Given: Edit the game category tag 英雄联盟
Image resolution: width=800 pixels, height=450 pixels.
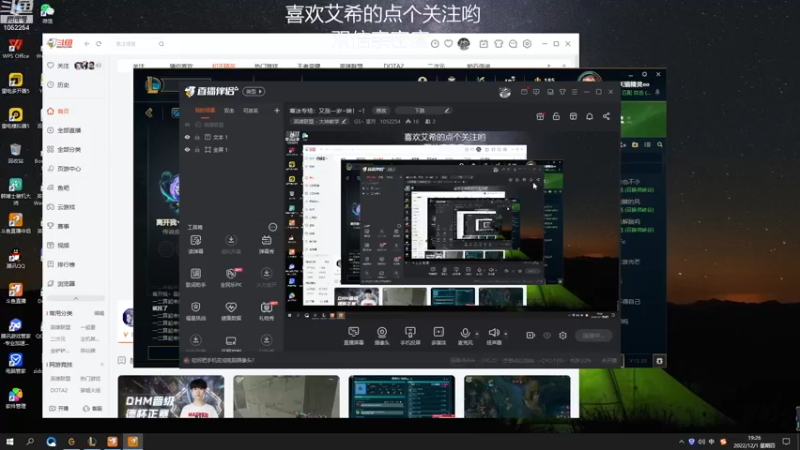Looking at the screenshot, I should click(x=319, y=121).
